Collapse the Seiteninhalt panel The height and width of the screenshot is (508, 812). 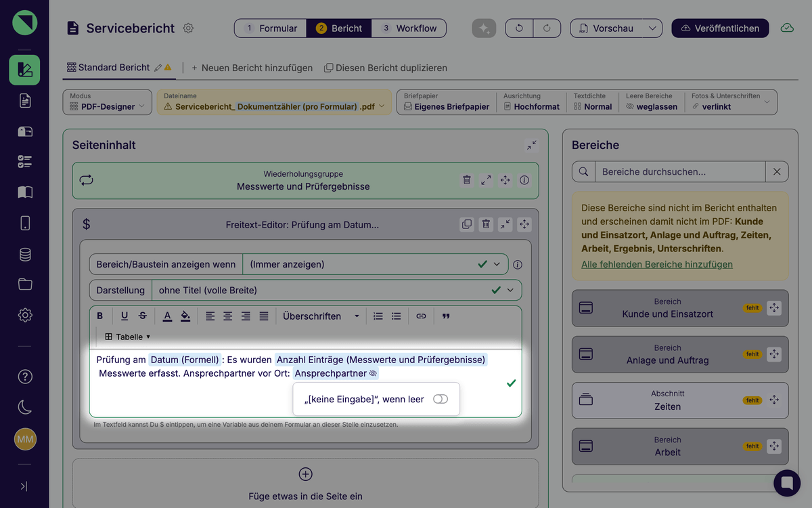pyautogui.click(x=531, y=145)
